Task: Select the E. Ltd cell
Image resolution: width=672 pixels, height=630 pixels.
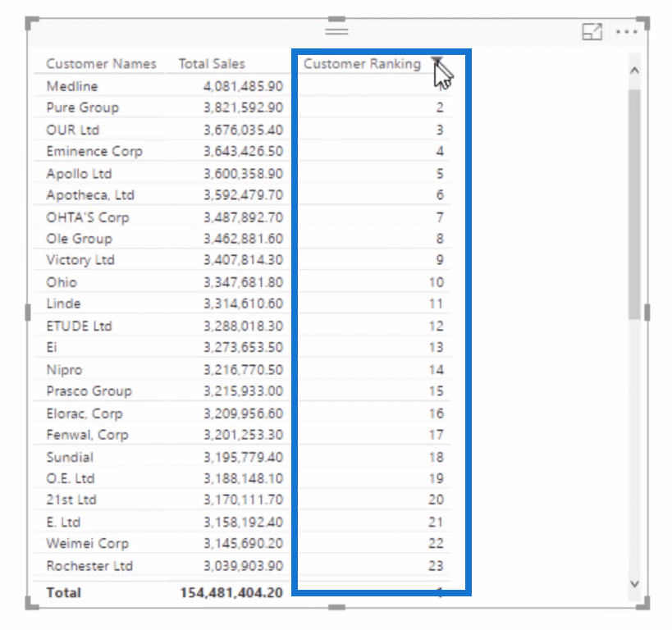Action: click(x=63, y=523)
